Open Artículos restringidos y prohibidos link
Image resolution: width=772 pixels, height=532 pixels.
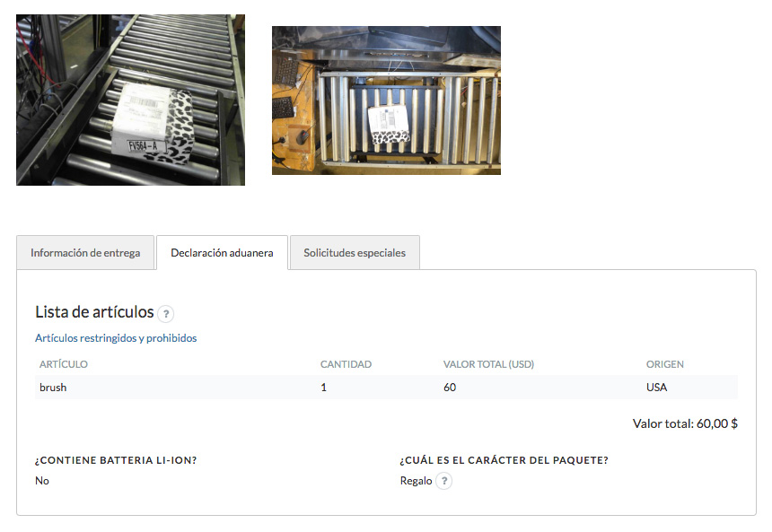pos(116,338)
